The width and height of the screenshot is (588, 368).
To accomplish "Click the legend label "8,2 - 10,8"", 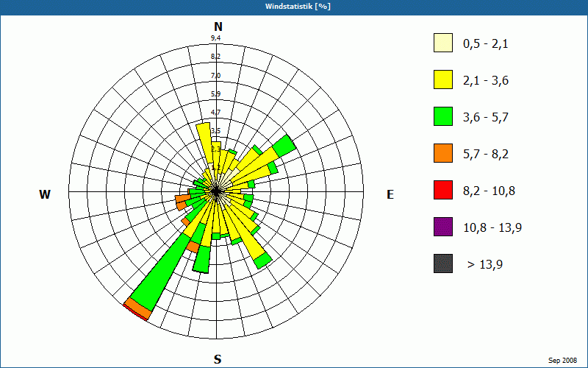I will [489, 191].
